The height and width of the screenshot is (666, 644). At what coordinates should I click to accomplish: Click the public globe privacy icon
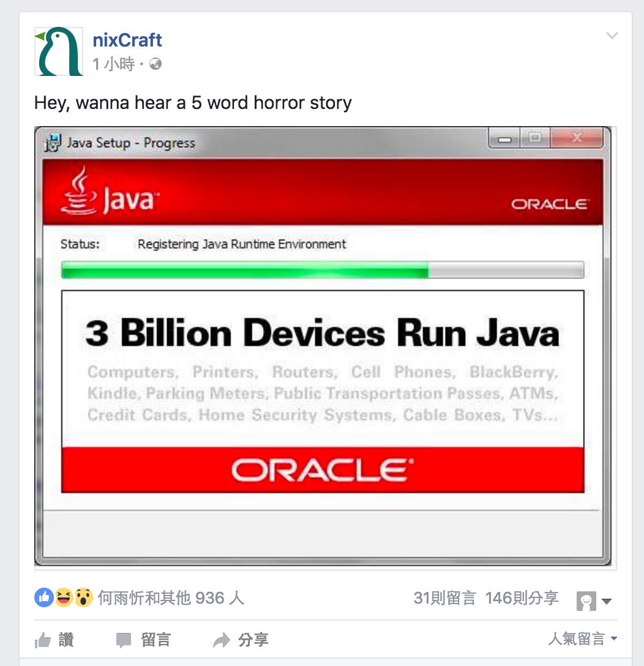click(x=155, y=64)
